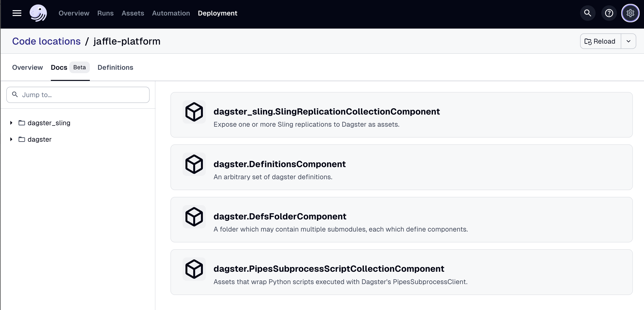Open the Automation page
Screen dimensions: 644x310
pos(171,13)
